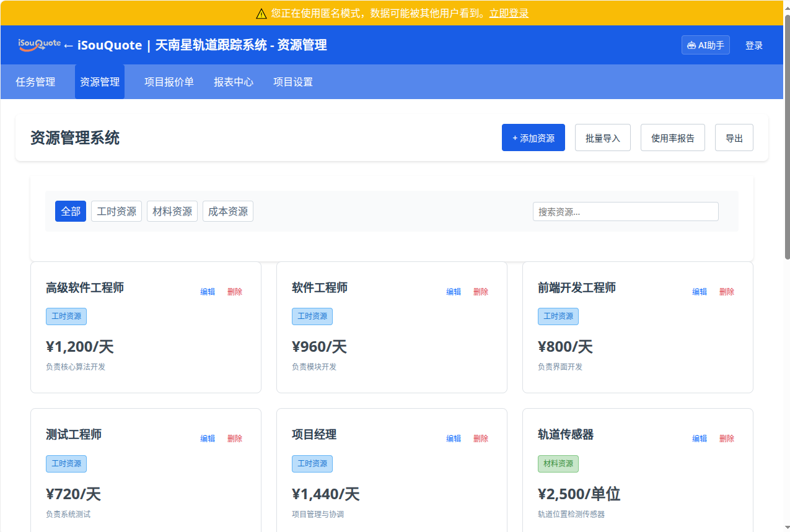Filter resources by 材料资源

coord(172,211)
